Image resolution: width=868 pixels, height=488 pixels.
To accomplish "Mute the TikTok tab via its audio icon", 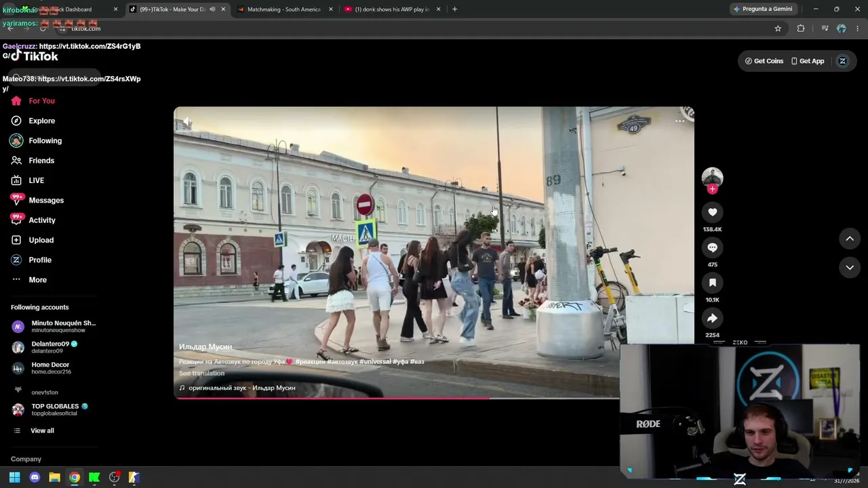I will (x=212, y=9).
